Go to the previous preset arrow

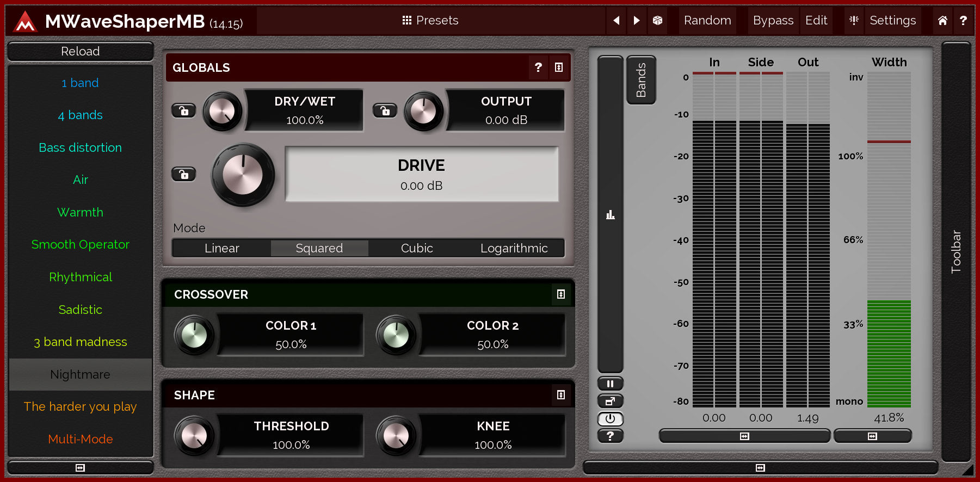click(x=616, y=21)
